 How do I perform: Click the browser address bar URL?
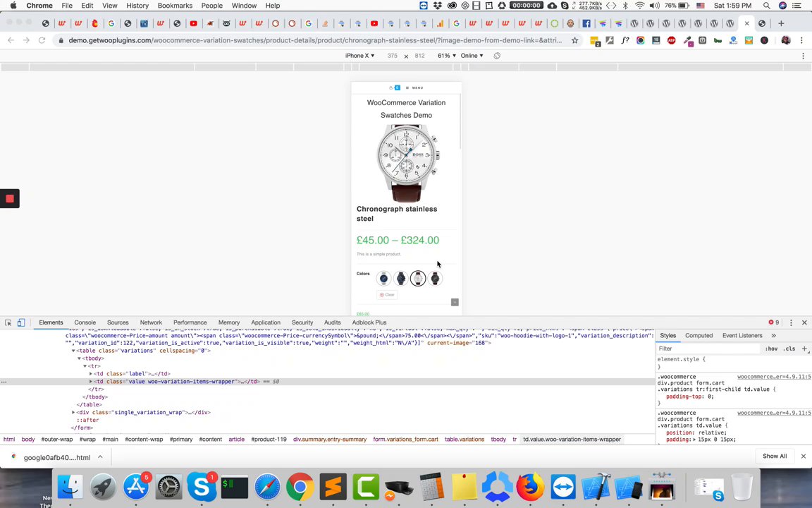[x=315, y=40]
